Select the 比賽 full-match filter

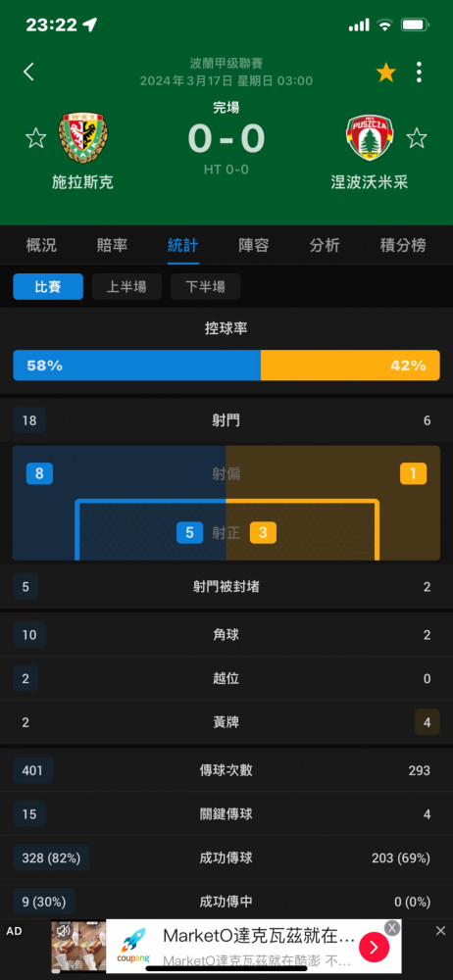pyautogui.click(x=48, y=287)
